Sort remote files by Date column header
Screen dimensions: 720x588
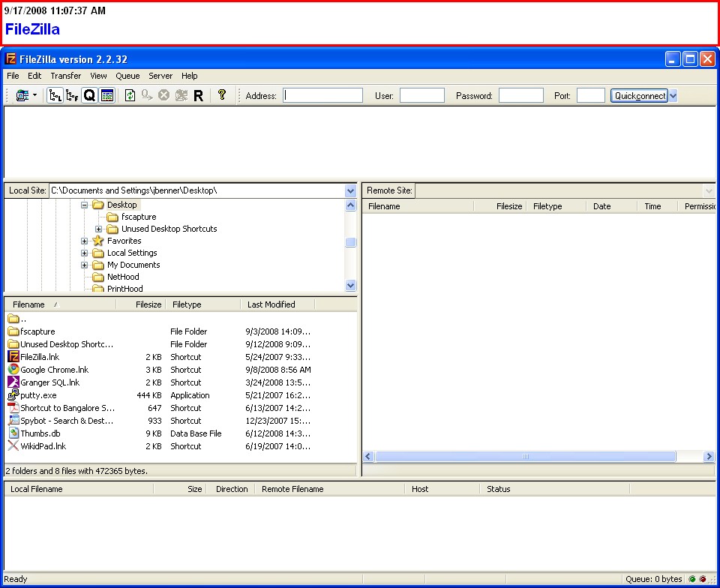pyautogui.click(x=612, y=206)
